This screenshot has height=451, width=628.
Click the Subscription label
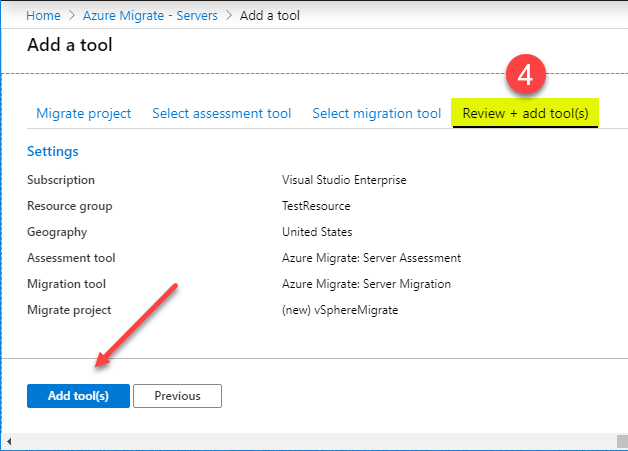point(61,180)
